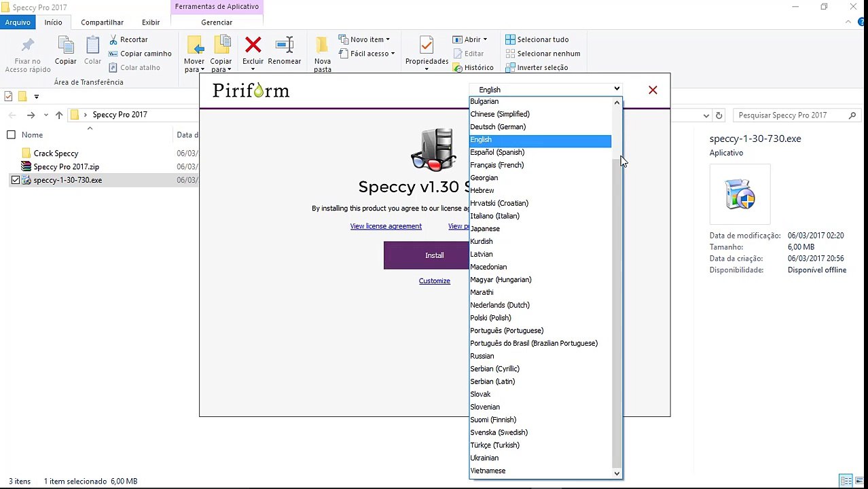Image resolution: width=868 pixels, height=489 pixels.
Task: Click the Renomear icon
Action: (x=285, y=46)
